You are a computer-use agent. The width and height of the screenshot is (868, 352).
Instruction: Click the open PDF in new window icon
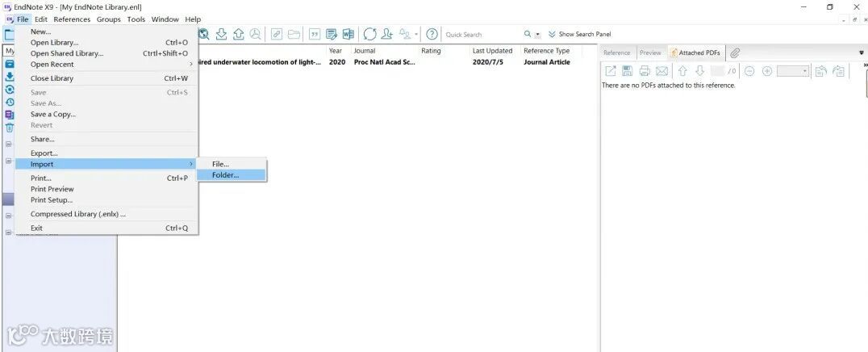pos(610,71)
